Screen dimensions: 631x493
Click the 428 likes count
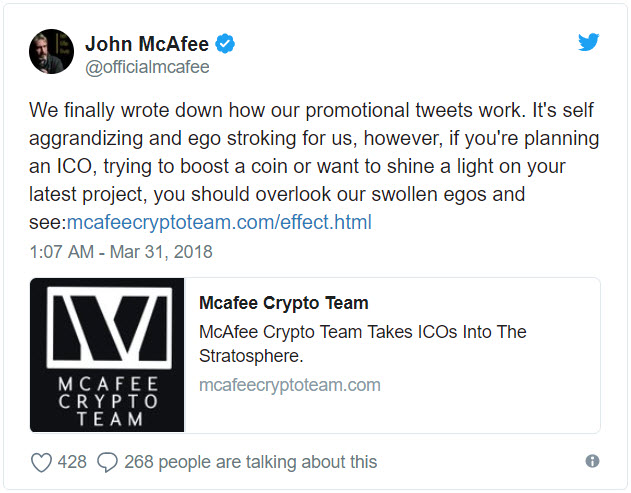tap(72, 462)
